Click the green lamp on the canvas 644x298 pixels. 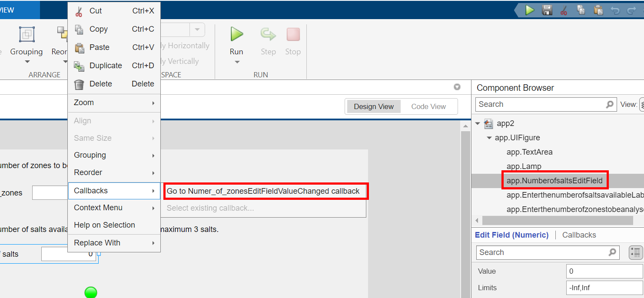91,292
